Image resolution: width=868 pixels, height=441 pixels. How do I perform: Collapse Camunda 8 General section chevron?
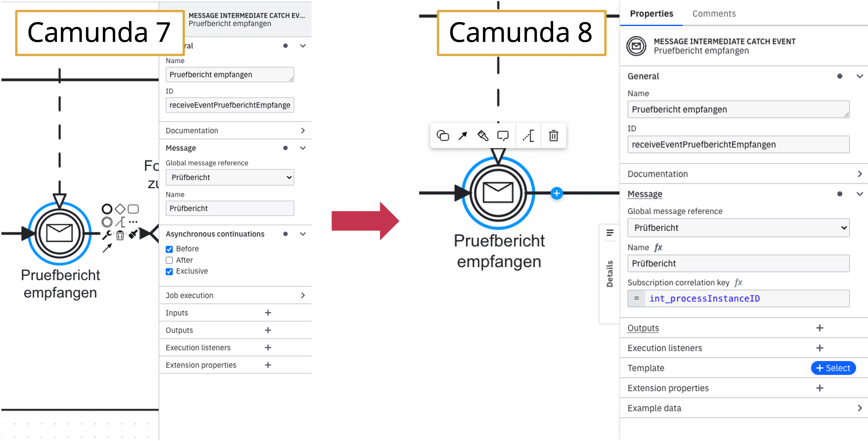pos(859,76)
